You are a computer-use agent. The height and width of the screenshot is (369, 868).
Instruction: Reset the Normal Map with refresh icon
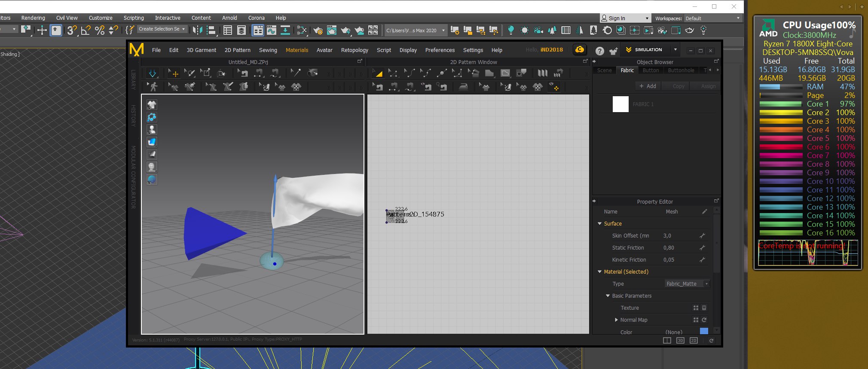704,320
